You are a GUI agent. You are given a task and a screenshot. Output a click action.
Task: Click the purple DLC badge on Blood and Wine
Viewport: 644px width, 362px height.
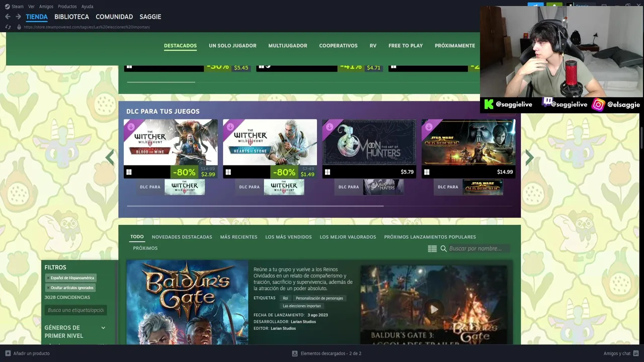click(131, 126)
